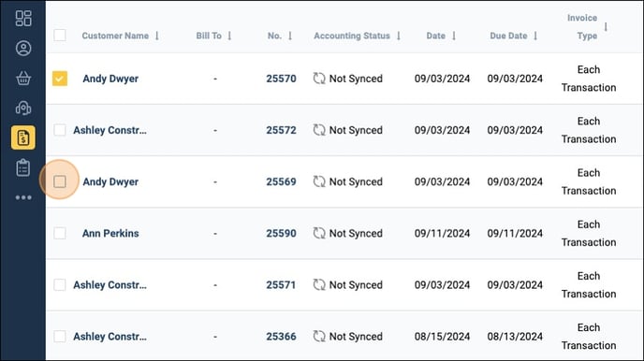Open the dashboard grid icon in sidebar
This screenshot has height=361, width=644.
point(23,19)
